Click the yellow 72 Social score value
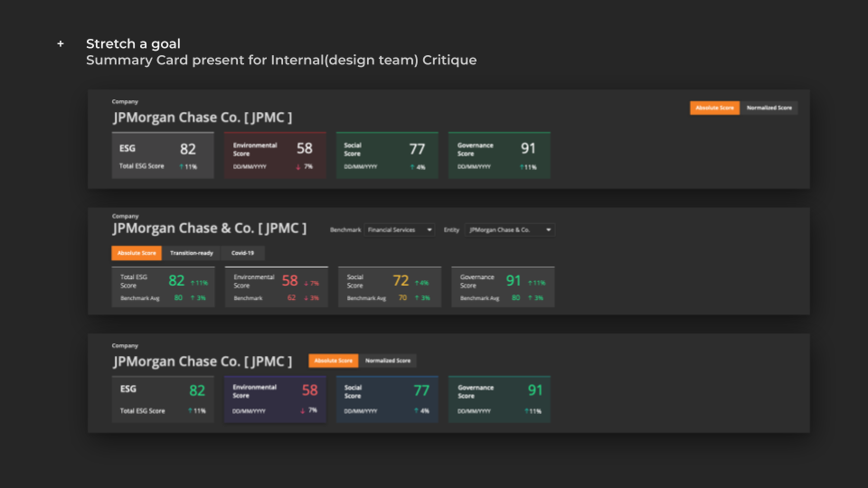This screenshot has height=488, width=868. [x=401, y=280]
